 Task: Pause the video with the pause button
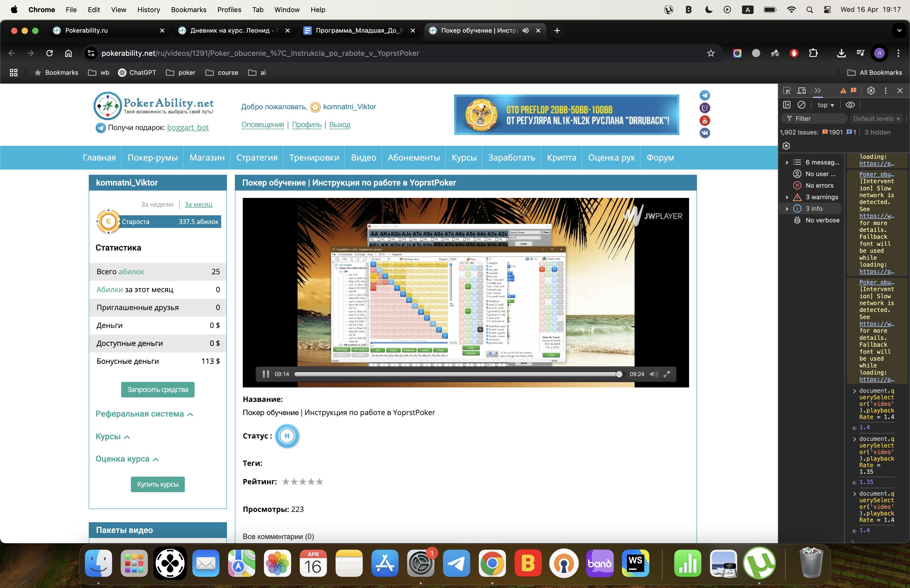coord(266,374)
